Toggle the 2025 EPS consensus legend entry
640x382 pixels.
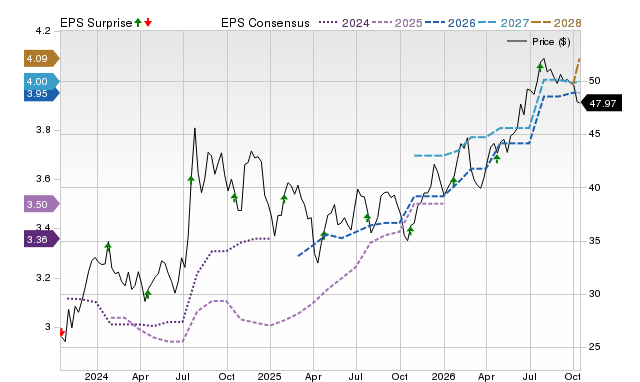click(397, 23)
